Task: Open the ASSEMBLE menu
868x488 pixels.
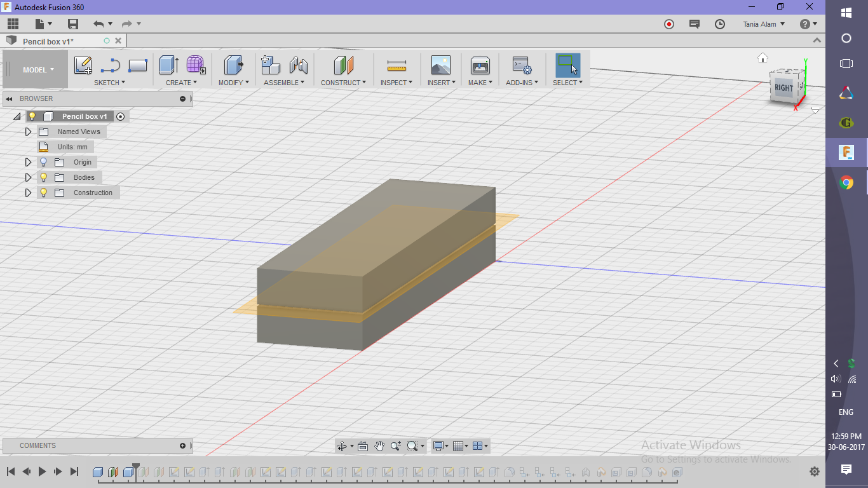Action: click(x=284, y=83)
